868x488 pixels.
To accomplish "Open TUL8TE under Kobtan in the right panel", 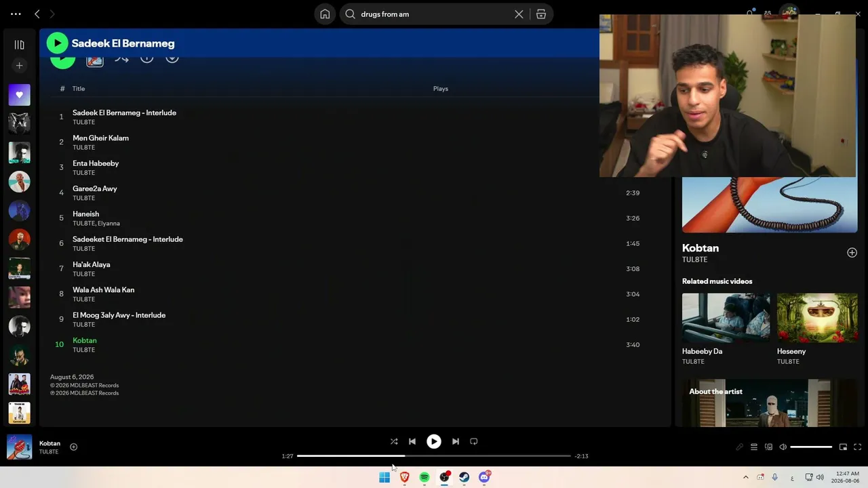I will [694, 260].
